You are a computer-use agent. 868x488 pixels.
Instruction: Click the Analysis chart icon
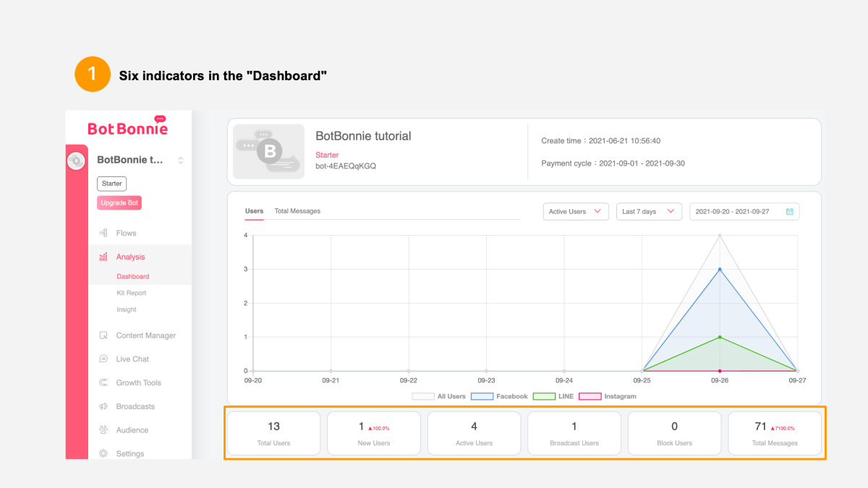[x=103, y=257]
